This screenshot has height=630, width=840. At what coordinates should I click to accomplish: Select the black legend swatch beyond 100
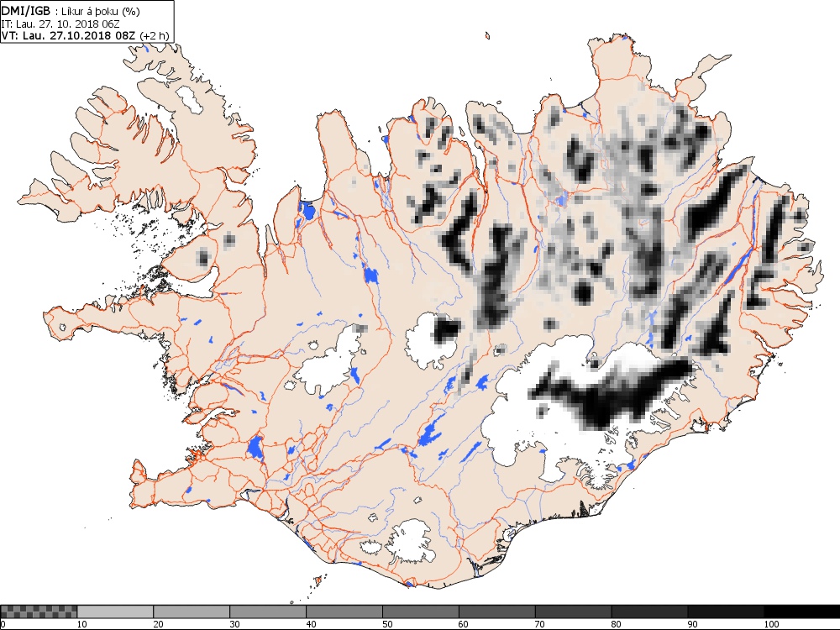(x=802, y=612)
